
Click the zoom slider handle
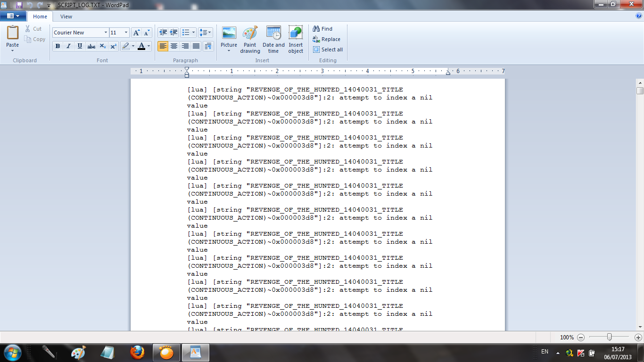point(610,337)
